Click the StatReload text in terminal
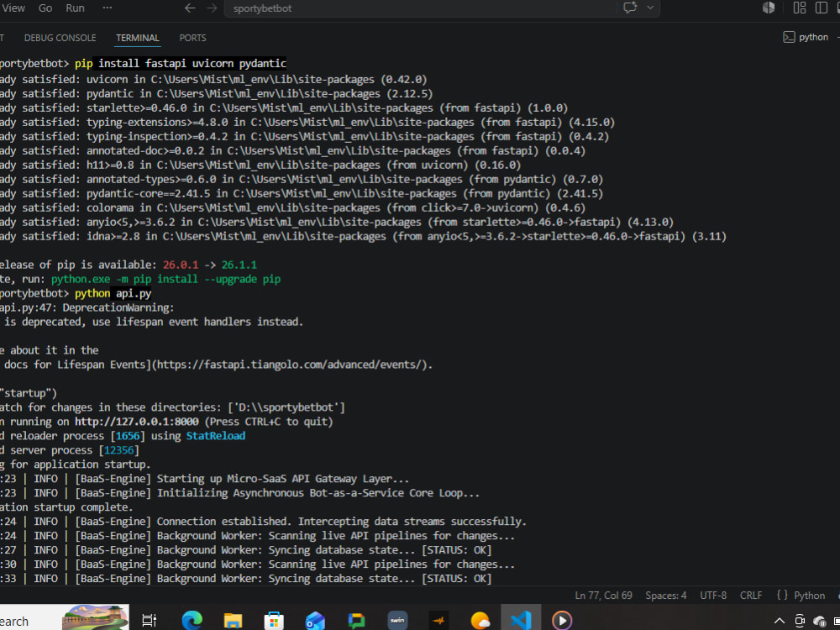 click(x=216, y=436)
